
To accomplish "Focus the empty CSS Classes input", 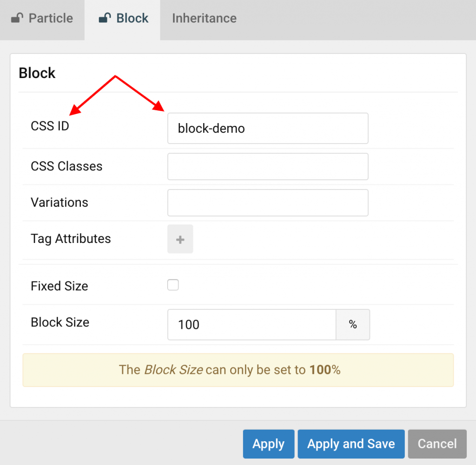I will (268, 166).
